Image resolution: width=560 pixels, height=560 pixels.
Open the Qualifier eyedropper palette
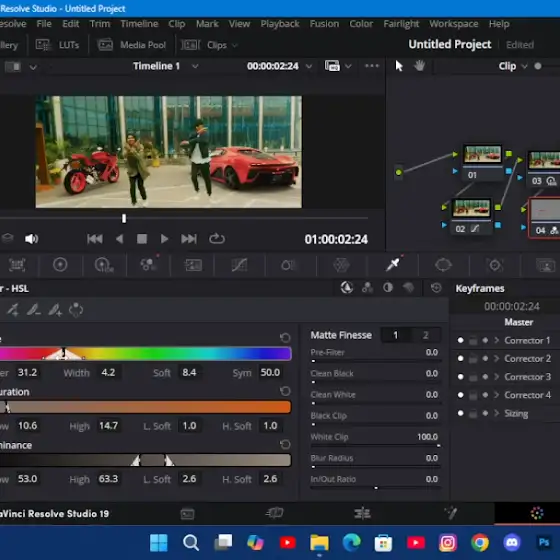392,265
